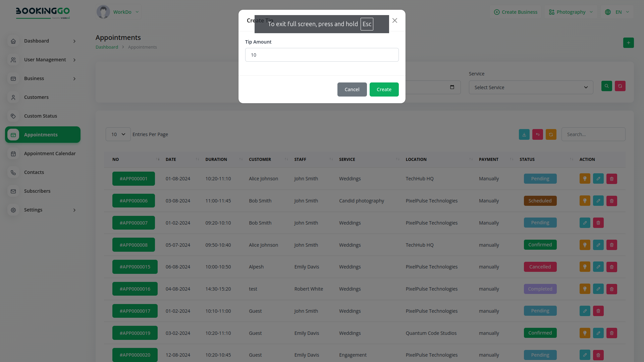Image resolution: width=644 pixels, height=362 pixels.
Task: Open the Photography business switcher
Action: point(571,12)
